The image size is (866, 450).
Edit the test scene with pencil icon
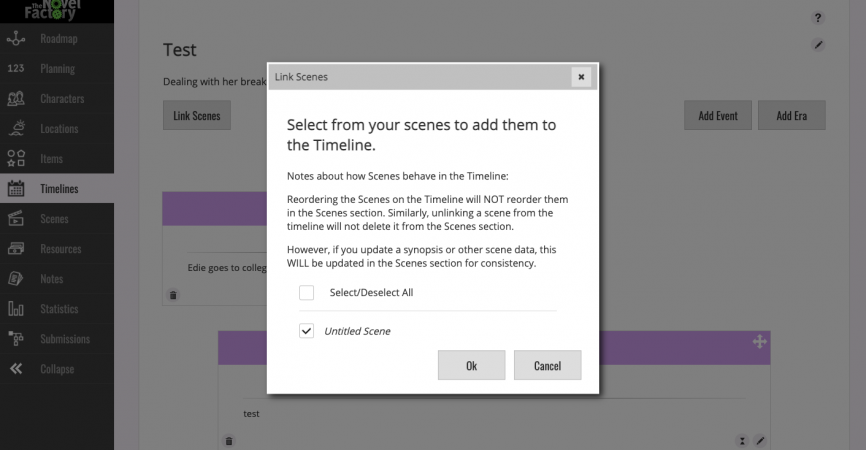pyautogui.click(x=760, y=441)
